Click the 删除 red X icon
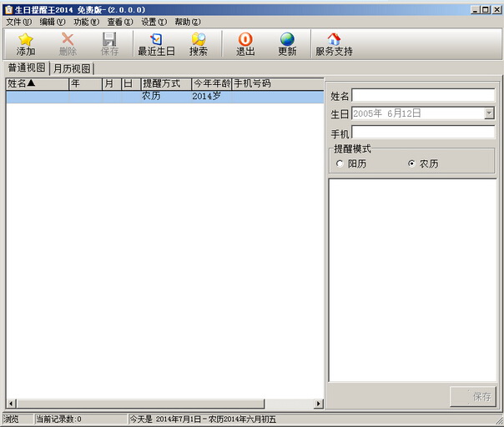Viewport: 504px width, 427px height. click(x=68, y=39)
